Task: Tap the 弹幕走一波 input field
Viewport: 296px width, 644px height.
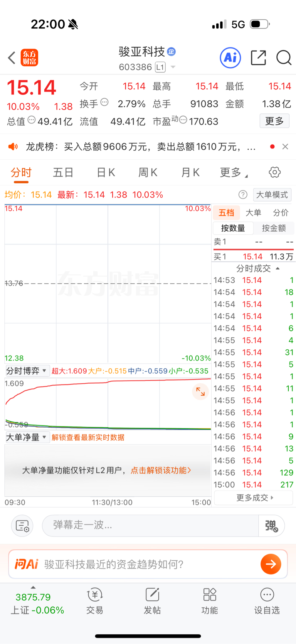Action: (150, 526)
